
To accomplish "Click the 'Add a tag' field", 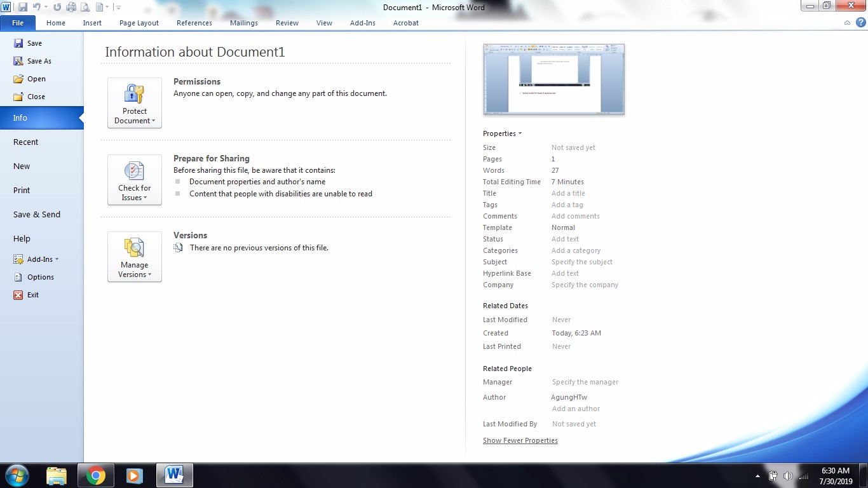I will 567,205.
